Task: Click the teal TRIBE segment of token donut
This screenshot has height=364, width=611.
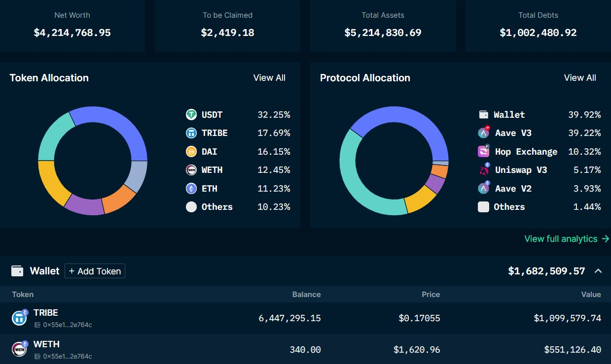Action: tap(52, 135)
